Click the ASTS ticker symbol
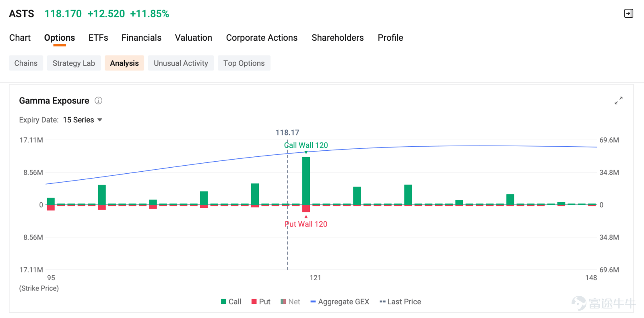 pos(22,14)
